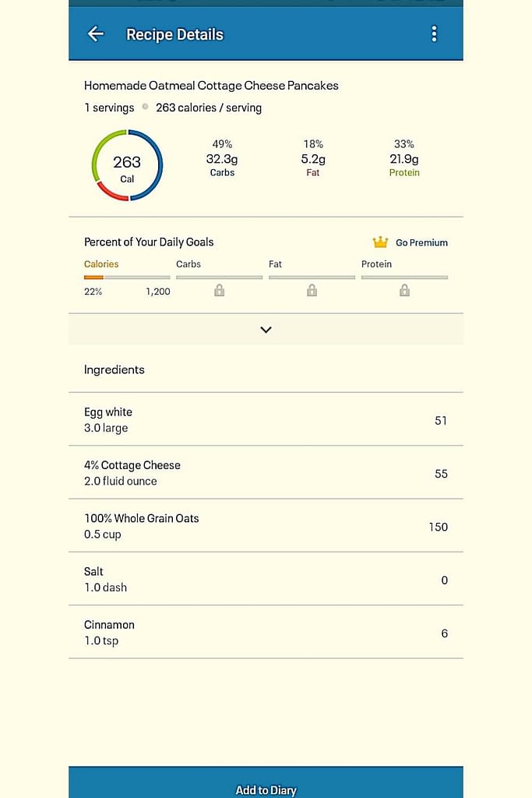Select the Cinnamon ingredient row

point(266,632)
